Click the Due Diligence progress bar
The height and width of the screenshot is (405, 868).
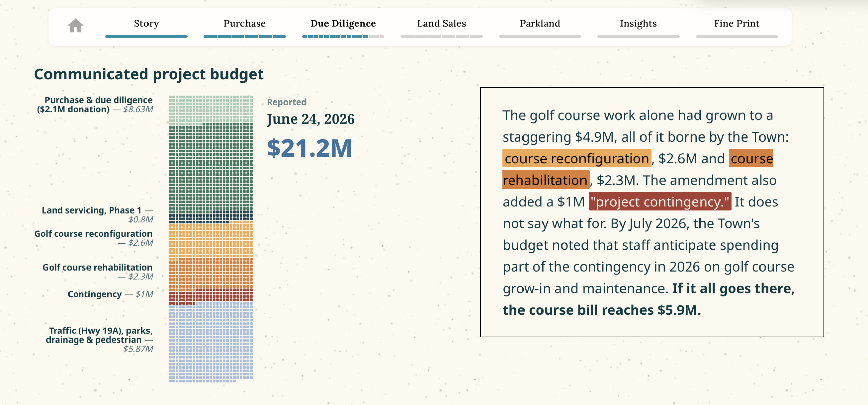point(343,36)
